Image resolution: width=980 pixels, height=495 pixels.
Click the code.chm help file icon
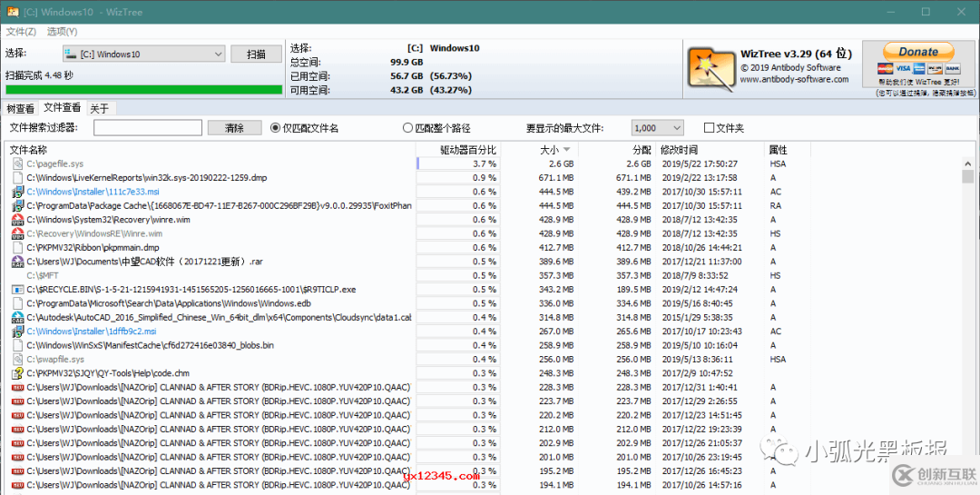tap(17, 373)
